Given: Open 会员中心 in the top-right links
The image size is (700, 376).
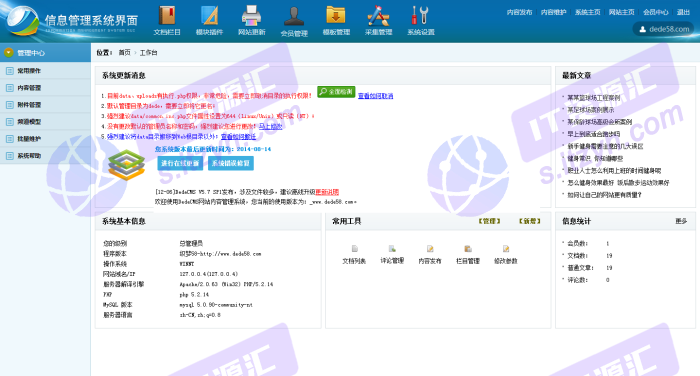Looking at the screenshot, I should pyautogui.click(x=655, y=12).
